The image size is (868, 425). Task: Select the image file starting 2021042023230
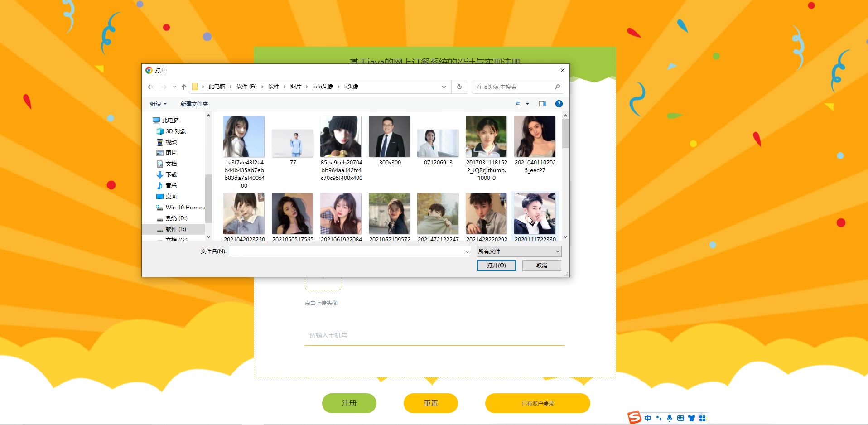pos(244,217)
